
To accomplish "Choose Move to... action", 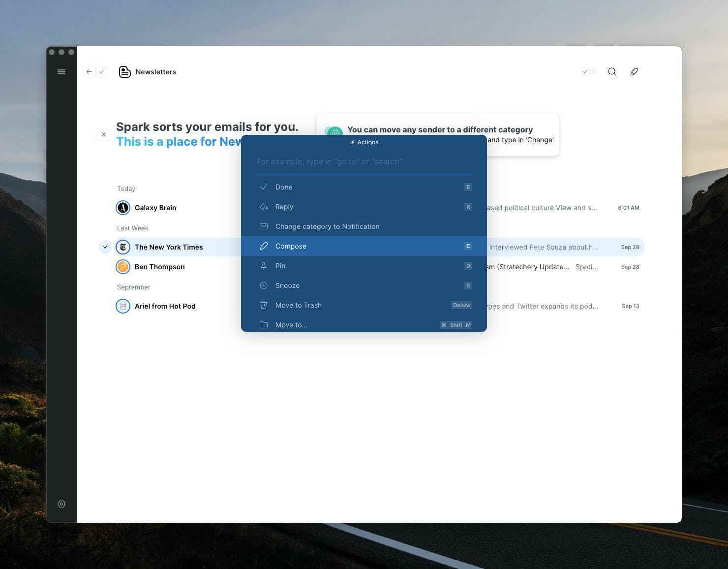I will coord(364,324).
